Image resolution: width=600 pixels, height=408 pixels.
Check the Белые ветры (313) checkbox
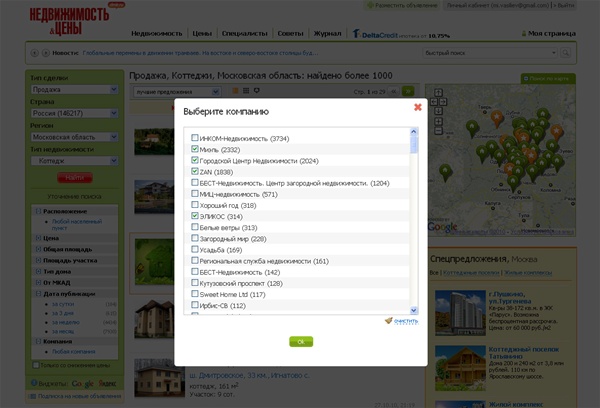click(x=195, y=227)
